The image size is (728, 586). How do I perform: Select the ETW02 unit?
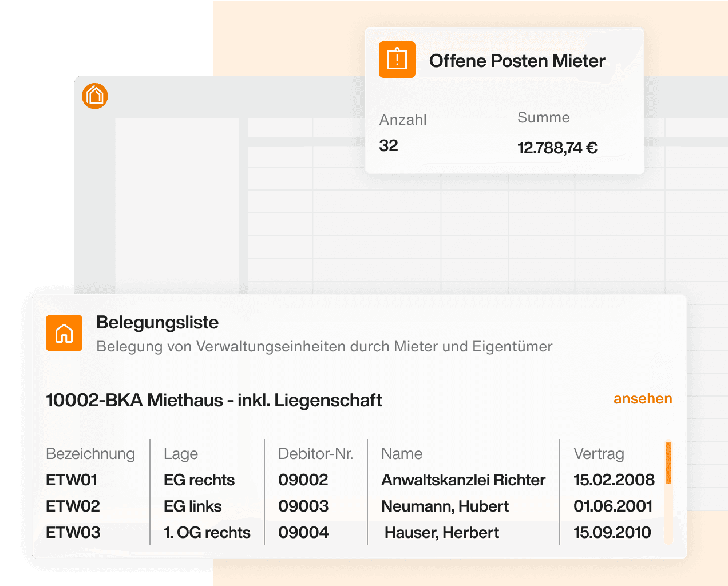(x=73, y=506)
